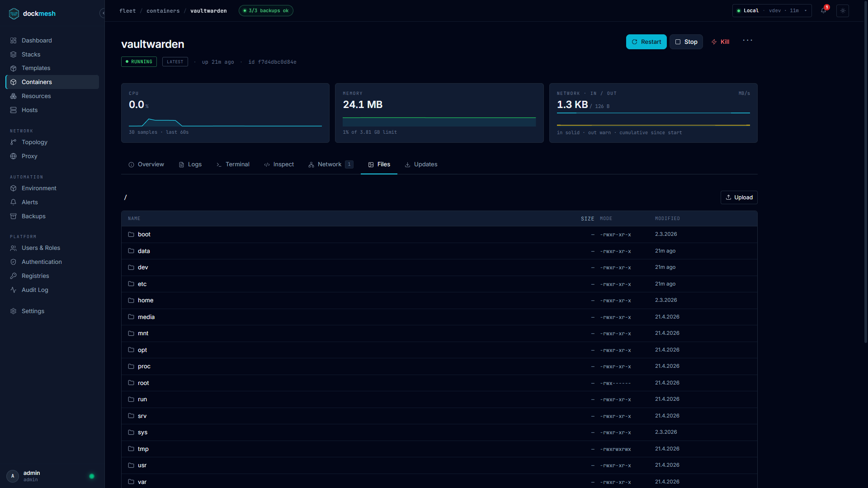Open the mnt folder
868x488 pixels.
tap(439, 333)
